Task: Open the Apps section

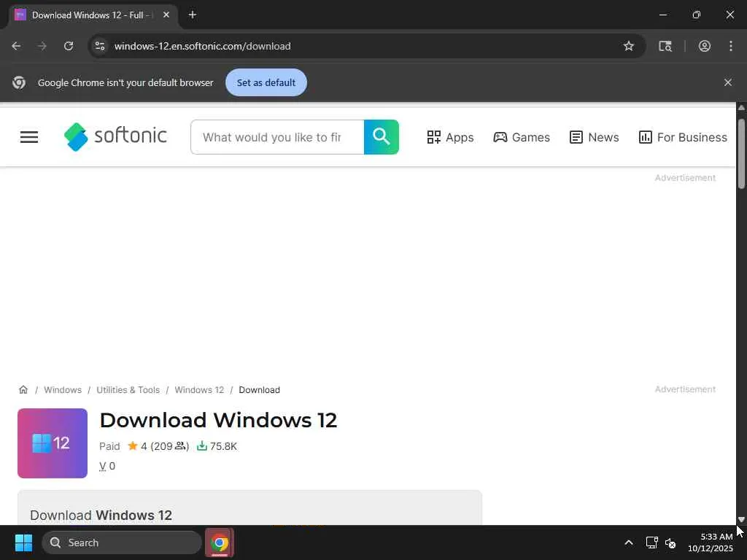Action: (x=450, y=137)
